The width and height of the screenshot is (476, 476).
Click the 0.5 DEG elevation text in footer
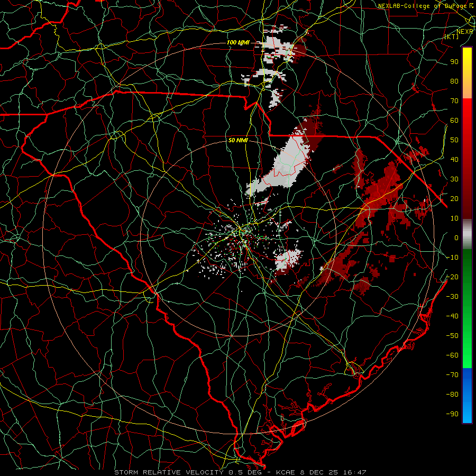246,472
